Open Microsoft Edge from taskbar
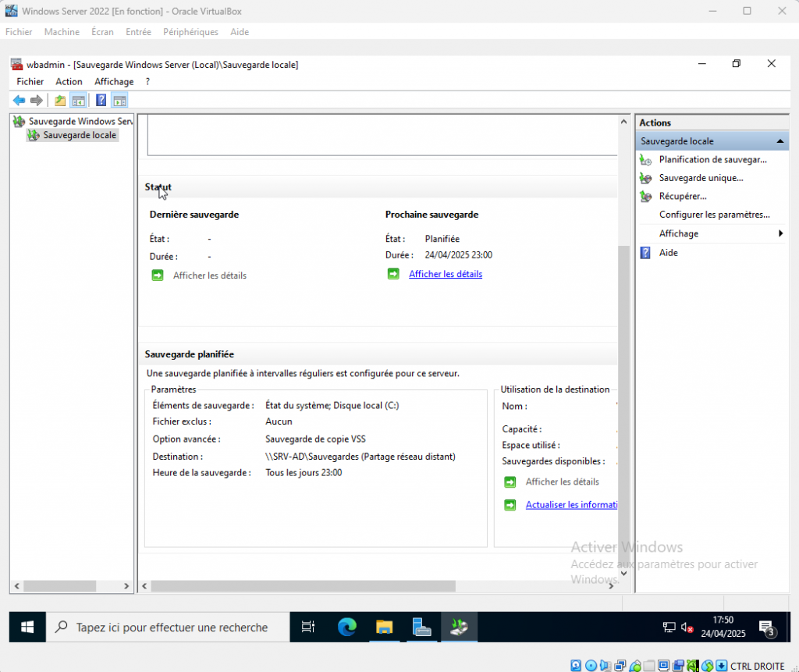799x672 pixels. point(347,627)
